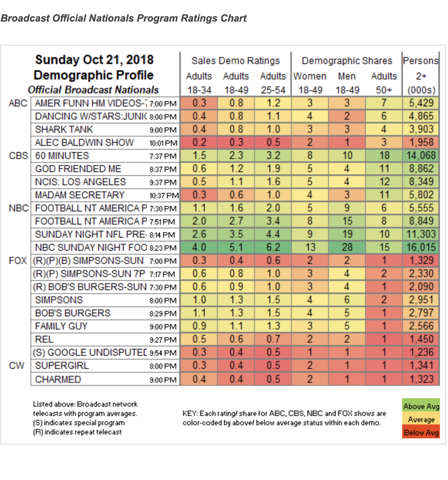Click the 14,068 viewers cell

click(x=421, y=155)
